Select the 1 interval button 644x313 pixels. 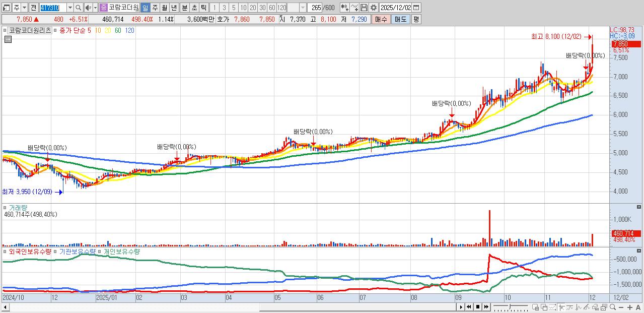[214, 8]
